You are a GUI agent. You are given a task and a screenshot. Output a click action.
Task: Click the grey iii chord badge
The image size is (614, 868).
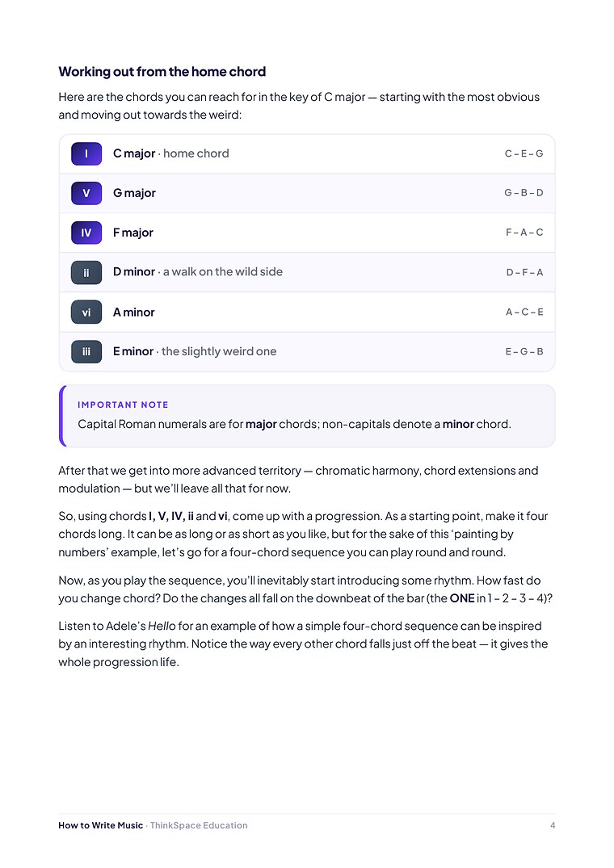pos(86,351)
